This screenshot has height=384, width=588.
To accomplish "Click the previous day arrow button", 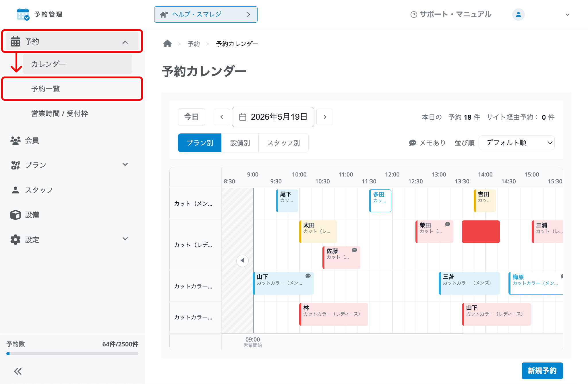I will 222,117.
